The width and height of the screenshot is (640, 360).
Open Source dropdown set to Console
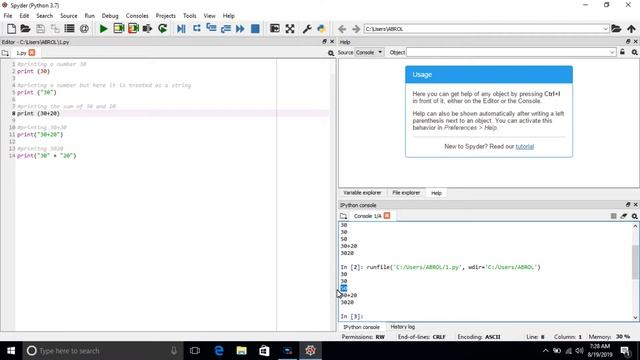coord(369,52)
